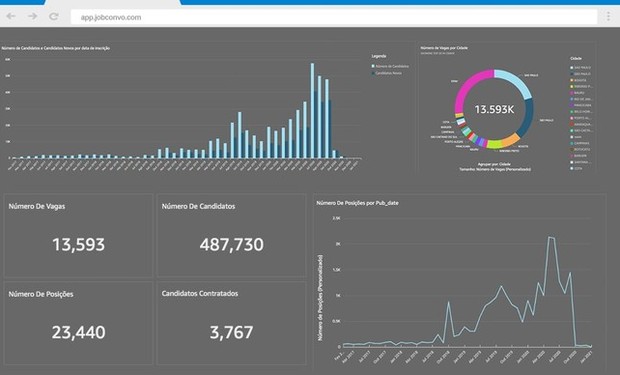The image size is (620, 375).
Task: Select the BAURU magenta legend swatch
Action: pos(571,93)
